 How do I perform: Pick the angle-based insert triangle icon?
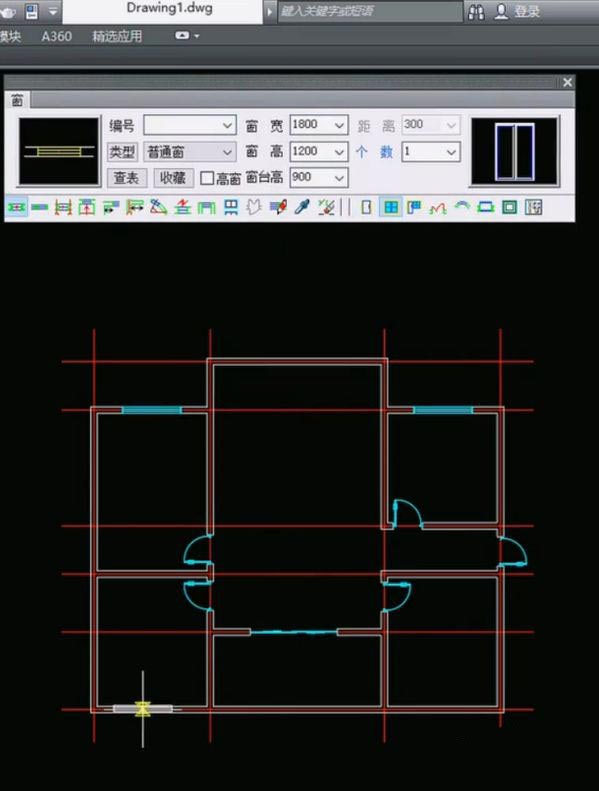(158, 207)
